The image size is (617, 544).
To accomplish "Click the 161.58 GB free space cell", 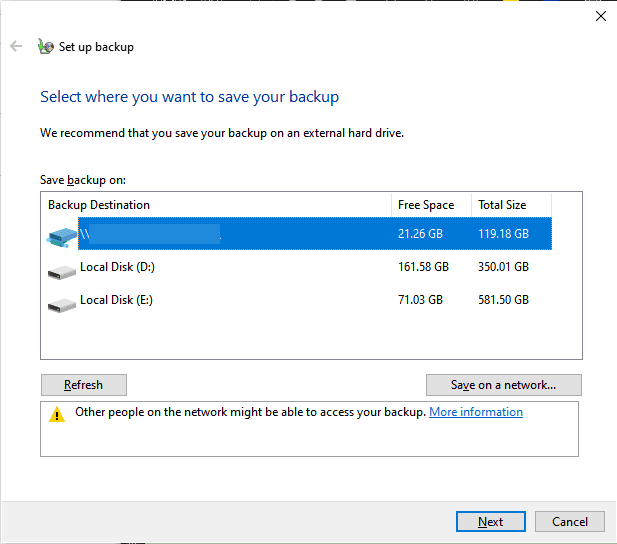I will tap(423, 267).
